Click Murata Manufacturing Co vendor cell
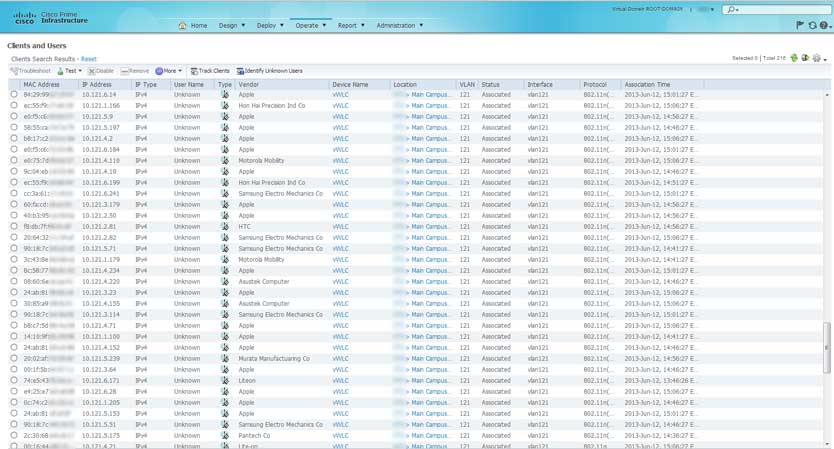 (274, 359)
